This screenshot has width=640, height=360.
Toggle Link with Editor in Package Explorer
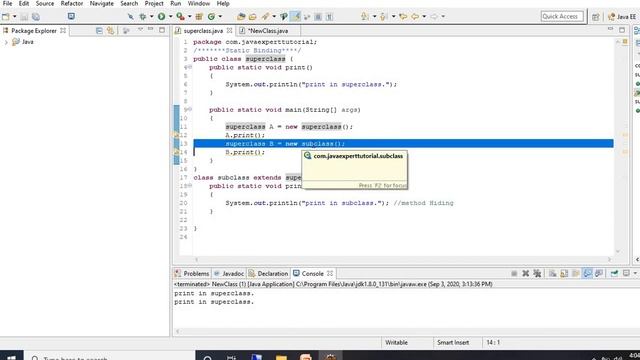111,31
